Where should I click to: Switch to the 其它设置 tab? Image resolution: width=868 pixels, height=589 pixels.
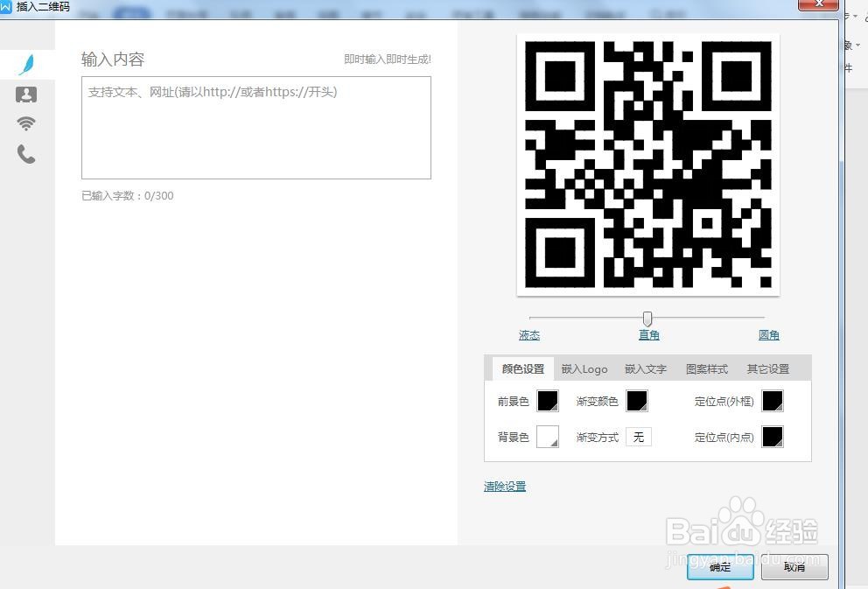pyautogui.click(x=768, y=369)
